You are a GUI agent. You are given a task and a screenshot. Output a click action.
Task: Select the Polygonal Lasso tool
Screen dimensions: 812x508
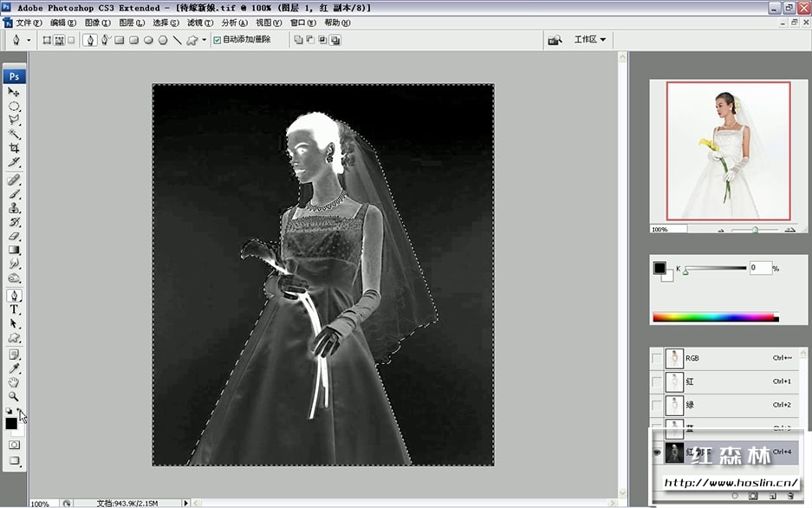[x=14, y=120]
